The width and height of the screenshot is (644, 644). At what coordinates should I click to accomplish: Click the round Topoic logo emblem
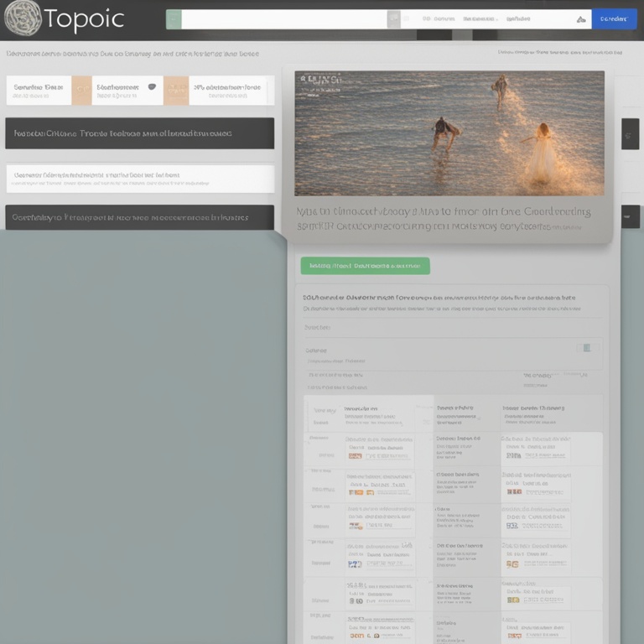pyautogui.click(x=22, y=18)
